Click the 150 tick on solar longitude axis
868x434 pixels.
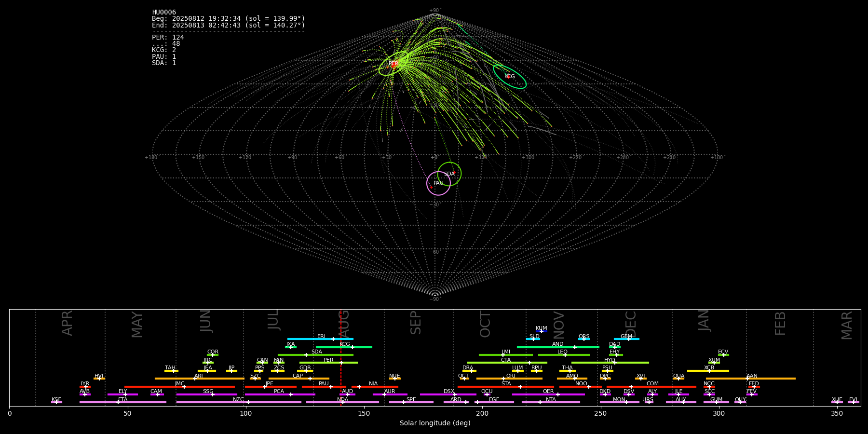pyautogui.click(x=364, y=413)
